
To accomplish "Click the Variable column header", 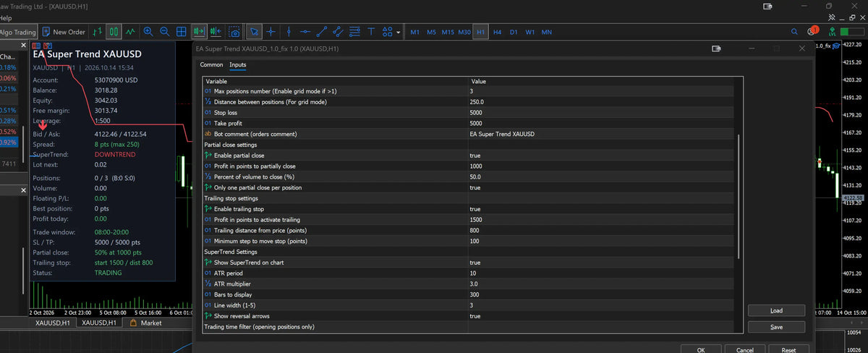I will [336, 81].
